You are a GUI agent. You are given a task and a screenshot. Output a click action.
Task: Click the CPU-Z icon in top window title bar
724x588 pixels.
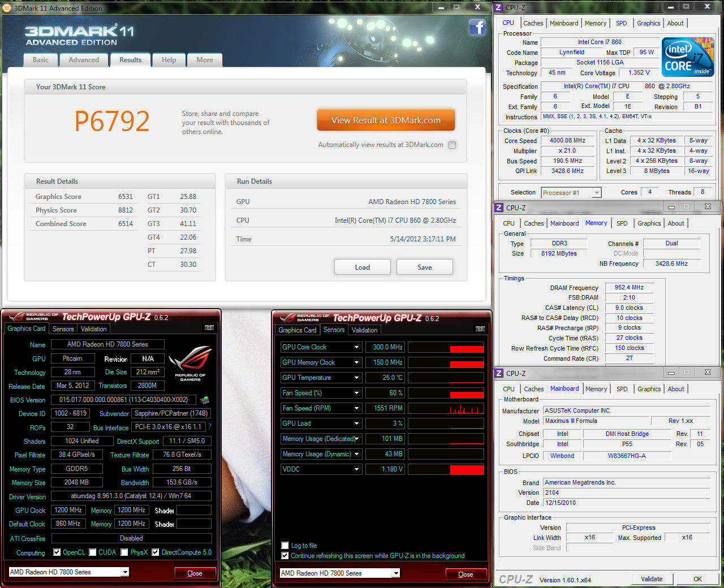[499, 7]
